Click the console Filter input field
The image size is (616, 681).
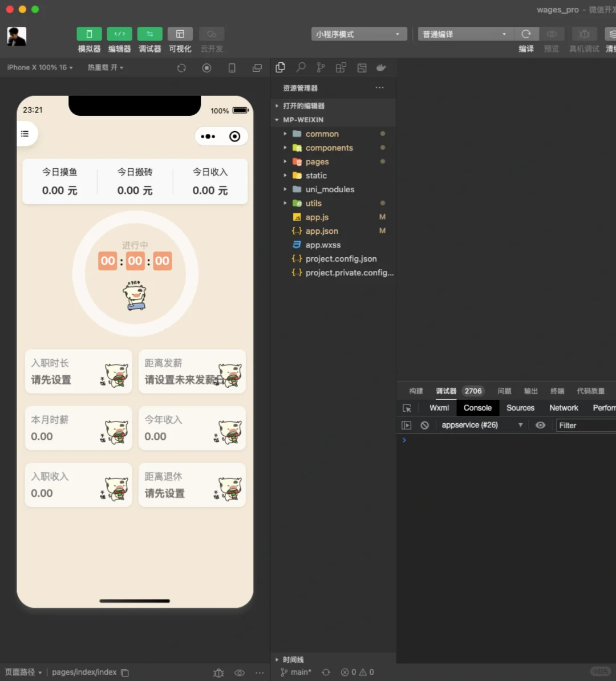click(585, 425)
